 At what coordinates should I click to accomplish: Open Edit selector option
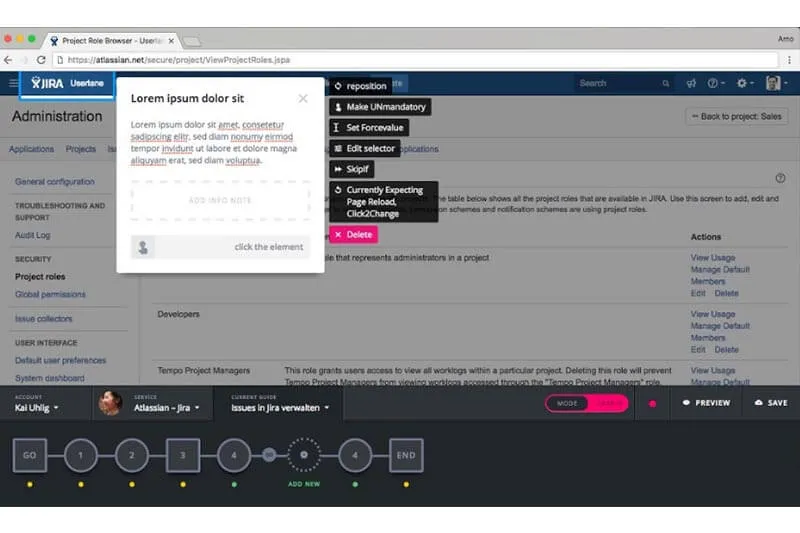[x=365, y=149]
